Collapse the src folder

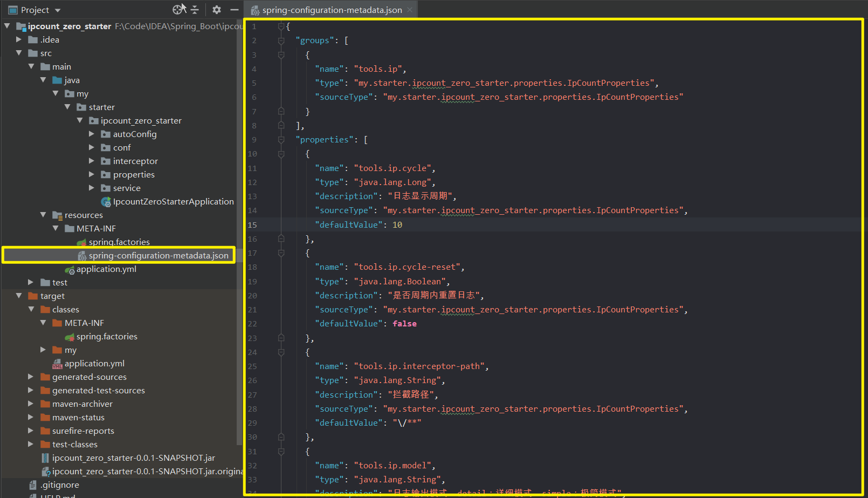click(19, 53)
